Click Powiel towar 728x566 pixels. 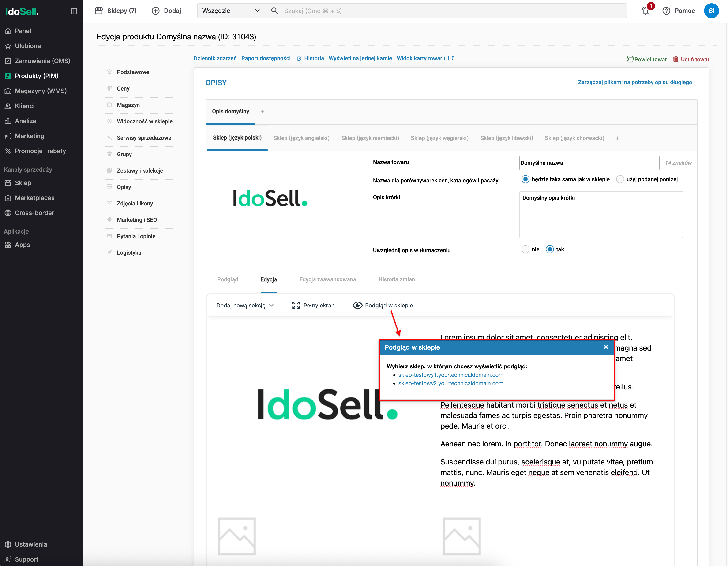point(647,59)
